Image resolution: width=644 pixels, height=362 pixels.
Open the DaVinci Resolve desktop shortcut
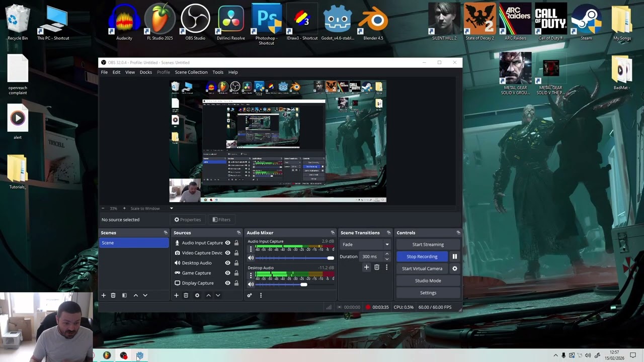tap(231, 23)
